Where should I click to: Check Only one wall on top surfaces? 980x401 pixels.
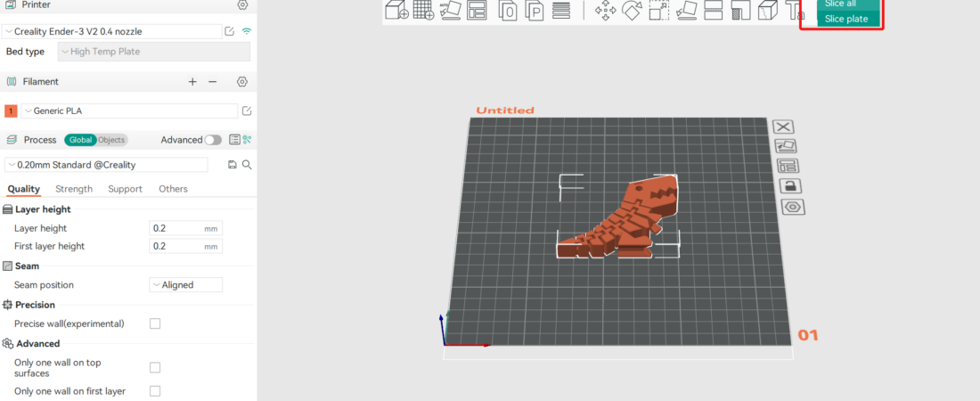pos(155,367)
